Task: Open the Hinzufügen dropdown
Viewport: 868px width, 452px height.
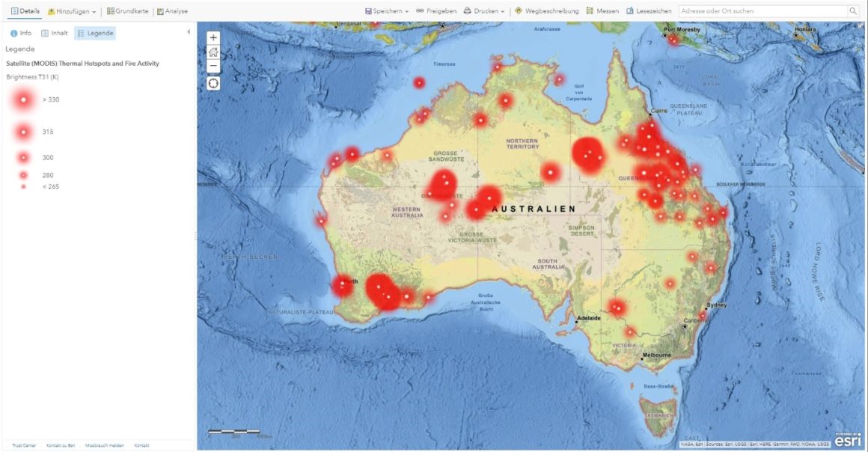Action: [72, 11]
